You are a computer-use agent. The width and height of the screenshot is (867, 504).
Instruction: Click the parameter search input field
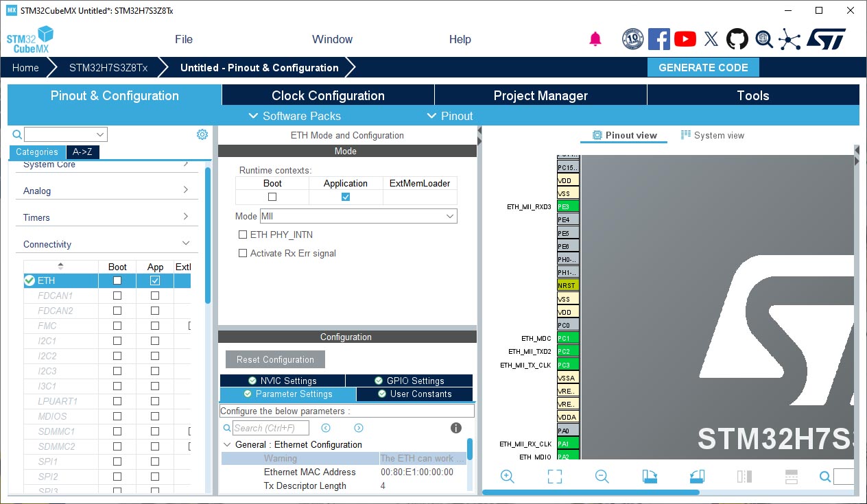point(270,428)
